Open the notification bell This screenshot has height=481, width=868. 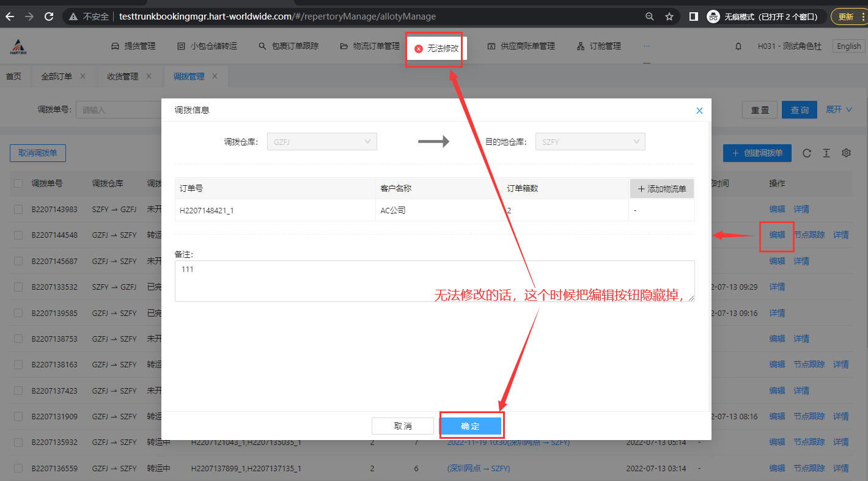[738, 46]
